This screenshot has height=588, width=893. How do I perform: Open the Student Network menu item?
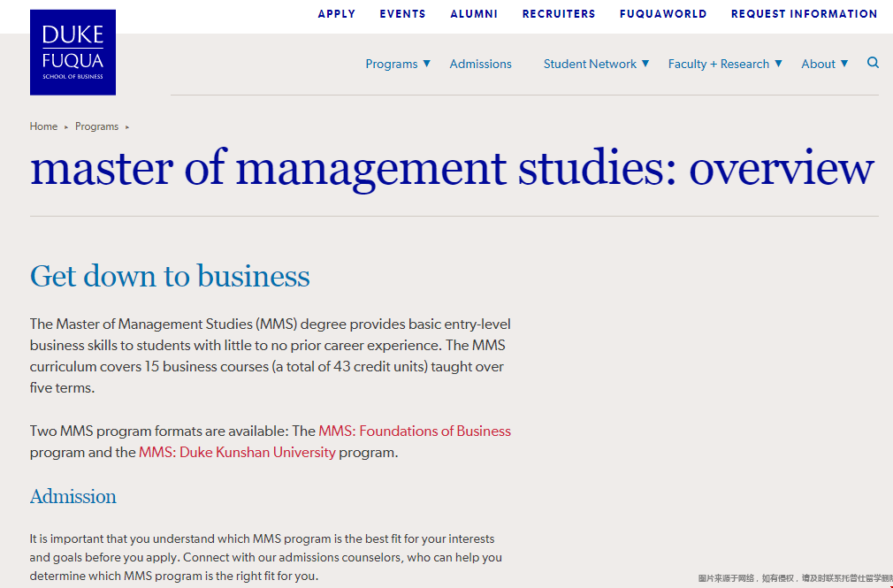(590, 64)
